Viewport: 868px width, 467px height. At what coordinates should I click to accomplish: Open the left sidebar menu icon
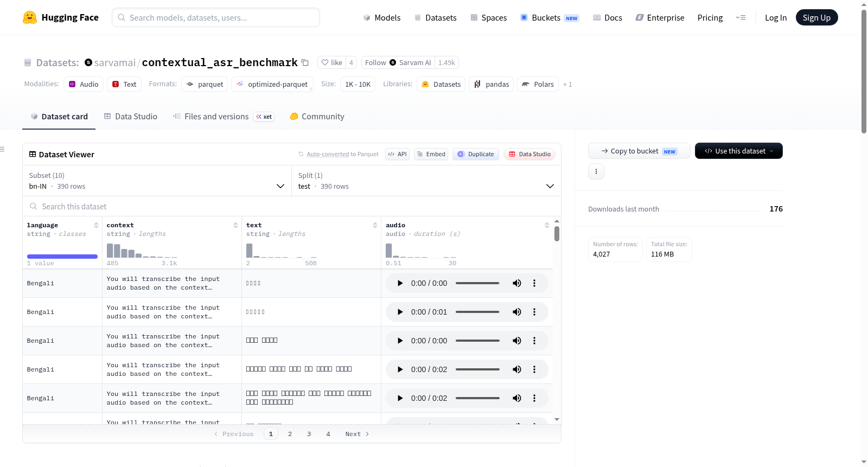2,149
